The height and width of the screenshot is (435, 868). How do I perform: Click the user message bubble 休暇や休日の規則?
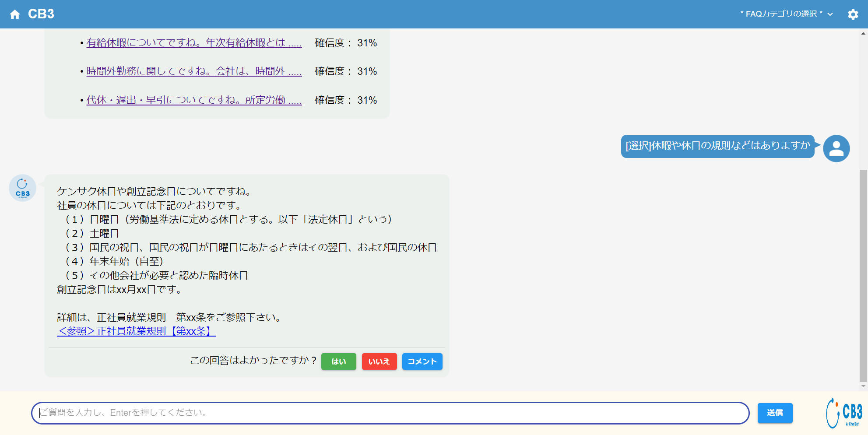click(x=717, y=146)
